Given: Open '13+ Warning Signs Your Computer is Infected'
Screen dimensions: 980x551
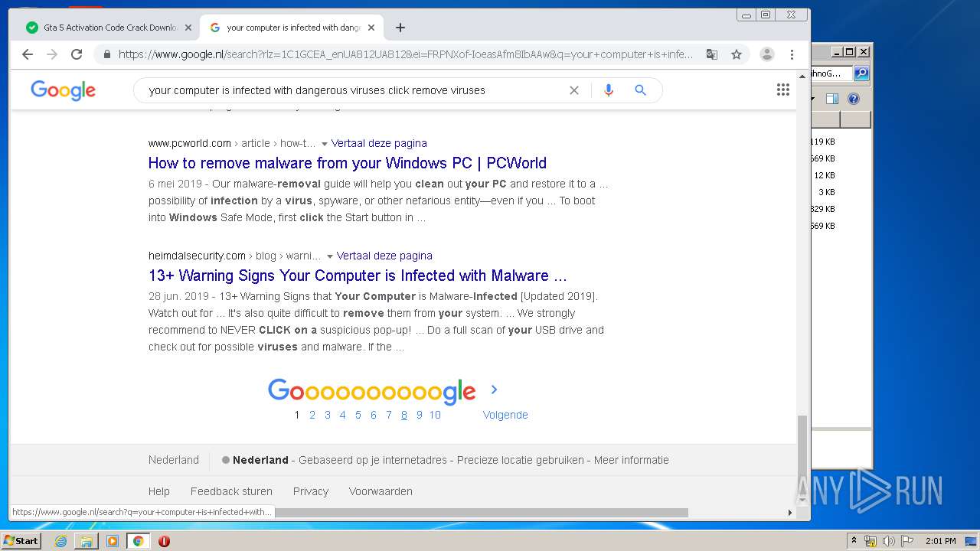Looking at the screenshot, I should (x=358, y=275).
